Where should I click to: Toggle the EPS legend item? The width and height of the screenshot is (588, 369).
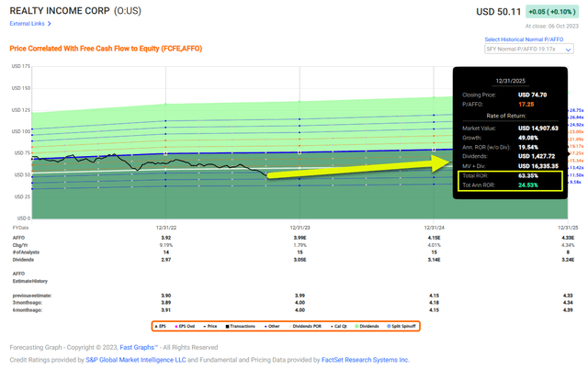(161, 326)
